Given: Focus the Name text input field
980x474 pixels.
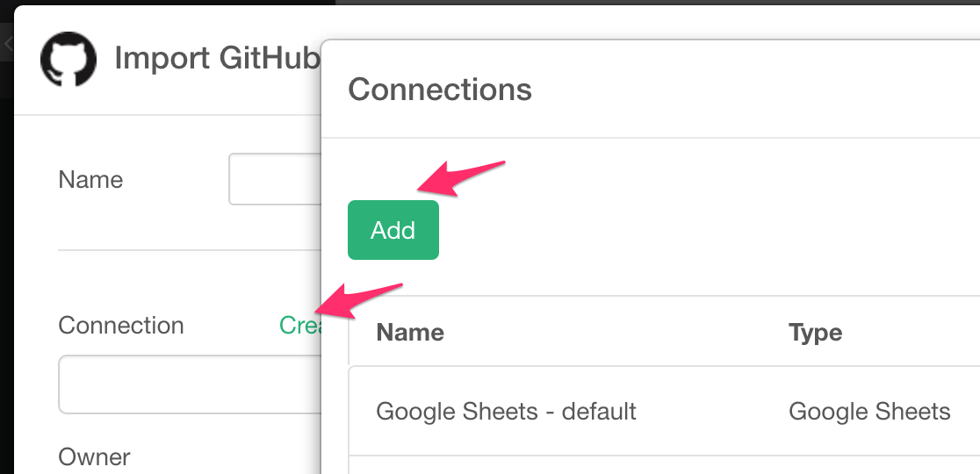Looking at the screenshot, I should pyautogui.click(x=275, y=179).
